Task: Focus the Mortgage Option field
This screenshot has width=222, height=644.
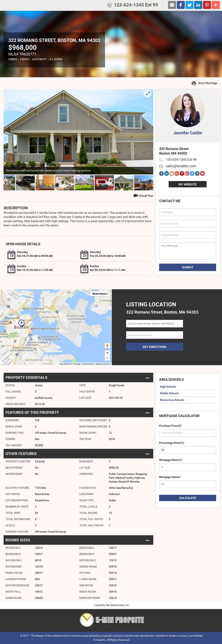Action: pyautogui.click(x=188, y=484)
